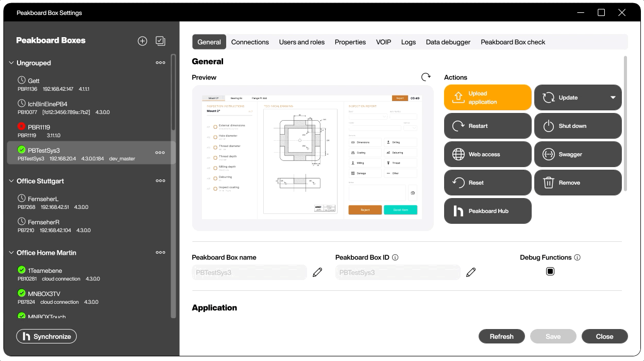Select the 1Teamebene box entry

(x=91, y=274)
